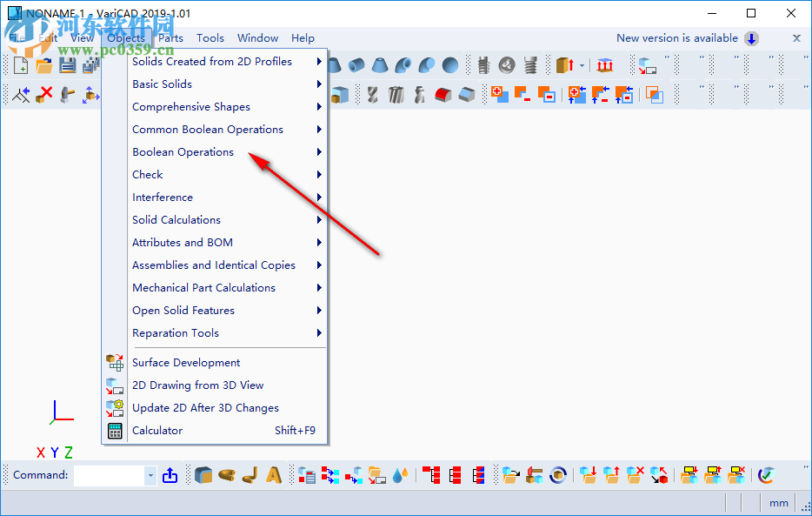Select 2D Drawing from 3D View
The height and width of the screenshot is (516, 812).
pos(198,385)
